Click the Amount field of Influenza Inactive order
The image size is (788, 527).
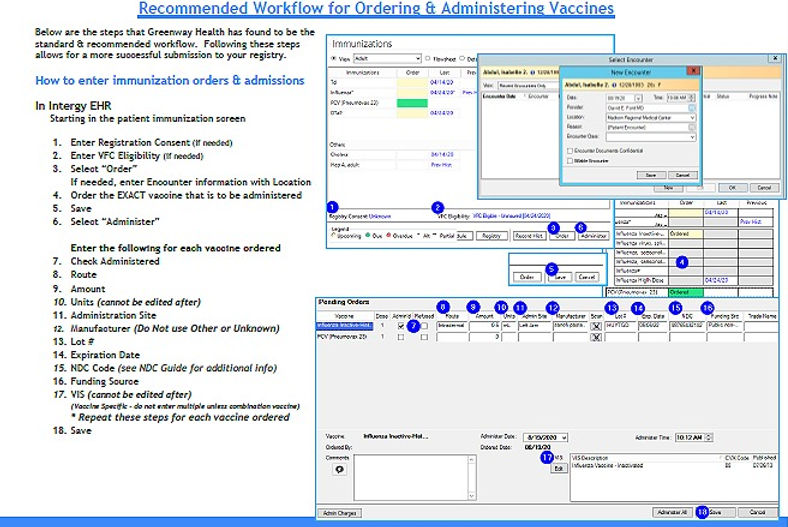[x=484, y=326]
